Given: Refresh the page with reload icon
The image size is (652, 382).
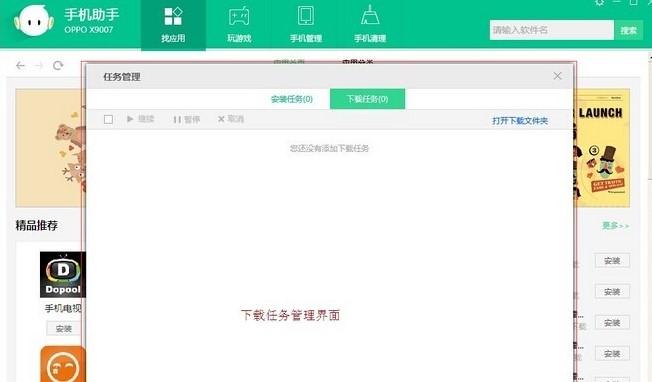Looking at the screenshot, I should pyautogui.click(x=58, y=65).
